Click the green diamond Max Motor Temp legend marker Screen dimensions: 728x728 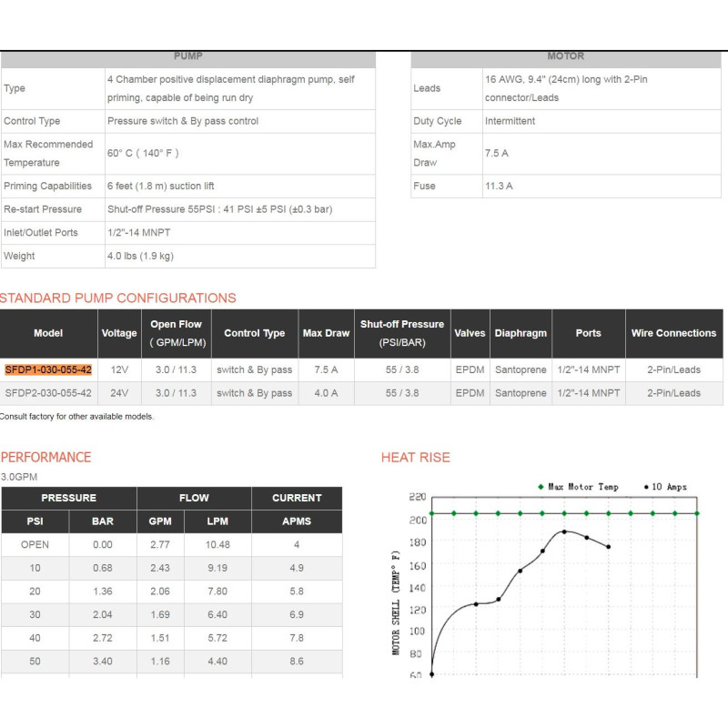coord(540,487)
